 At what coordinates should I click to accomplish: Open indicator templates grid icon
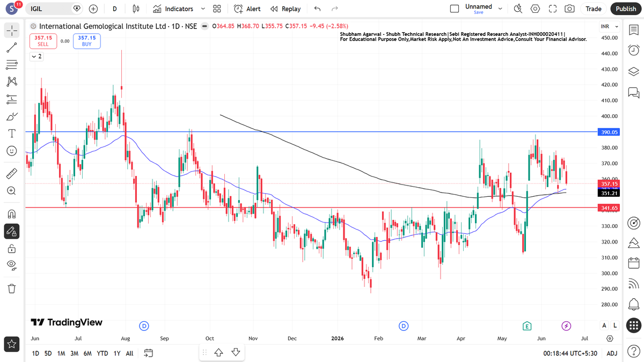pyautogui.click(x=217, y=9)
